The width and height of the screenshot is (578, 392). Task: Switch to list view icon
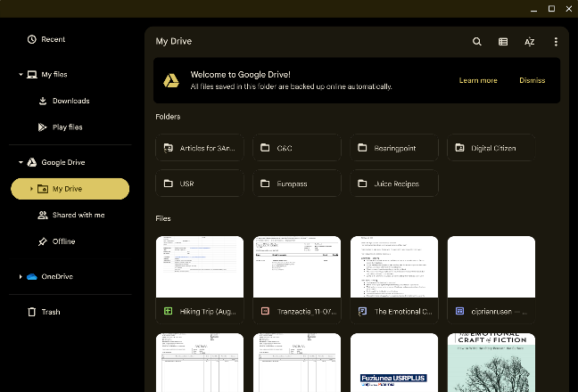click(x=503, y=42)
